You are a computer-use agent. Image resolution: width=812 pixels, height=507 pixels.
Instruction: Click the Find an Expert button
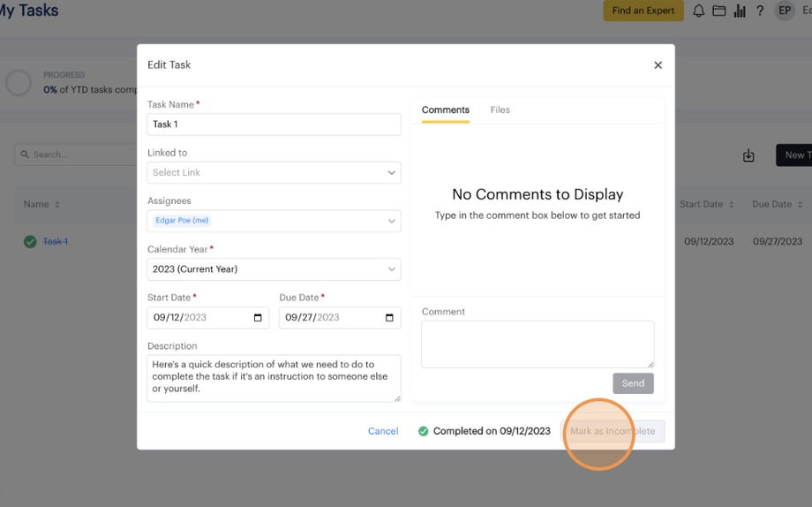643,11
